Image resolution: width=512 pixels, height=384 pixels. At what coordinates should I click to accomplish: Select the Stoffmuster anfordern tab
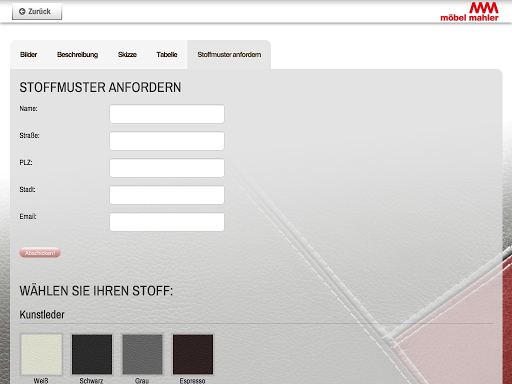tap(229, 55)
